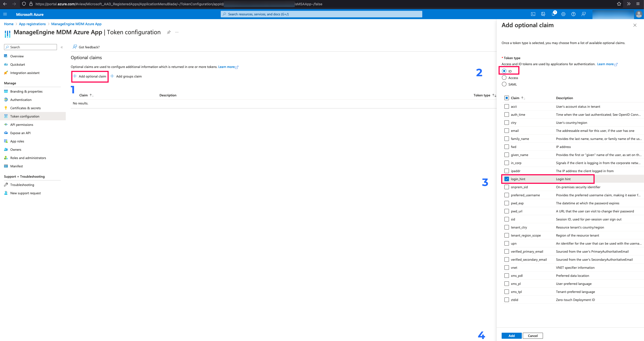Open the directories and subscriptions filter icon

[x=543, y=14]
